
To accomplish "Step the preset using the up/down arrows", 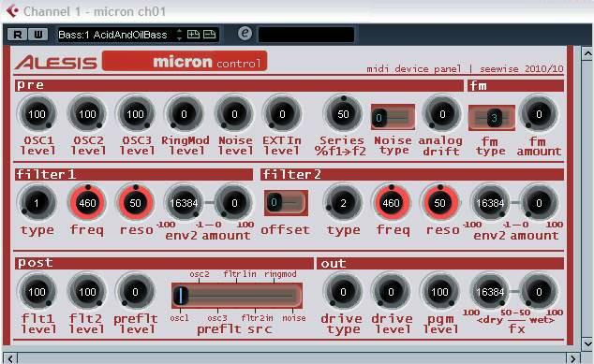I will coord(179,35).
